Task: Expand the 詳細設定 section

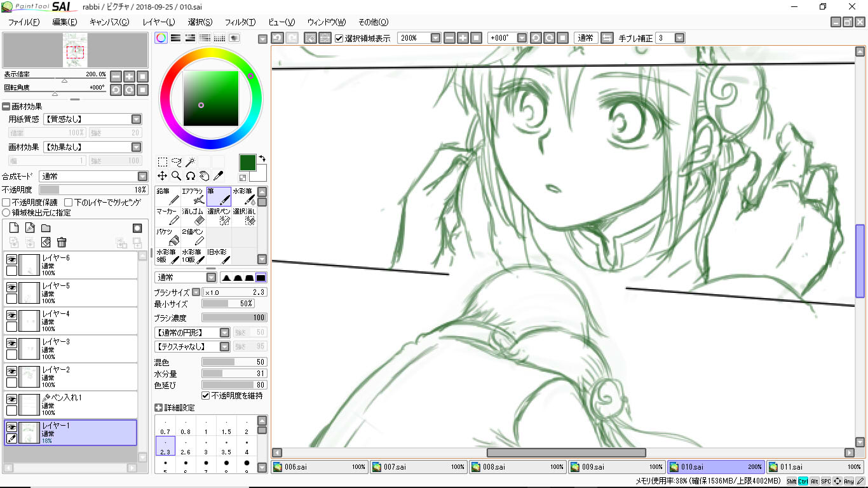Action: pyautogui.click(x=158, y=408)
